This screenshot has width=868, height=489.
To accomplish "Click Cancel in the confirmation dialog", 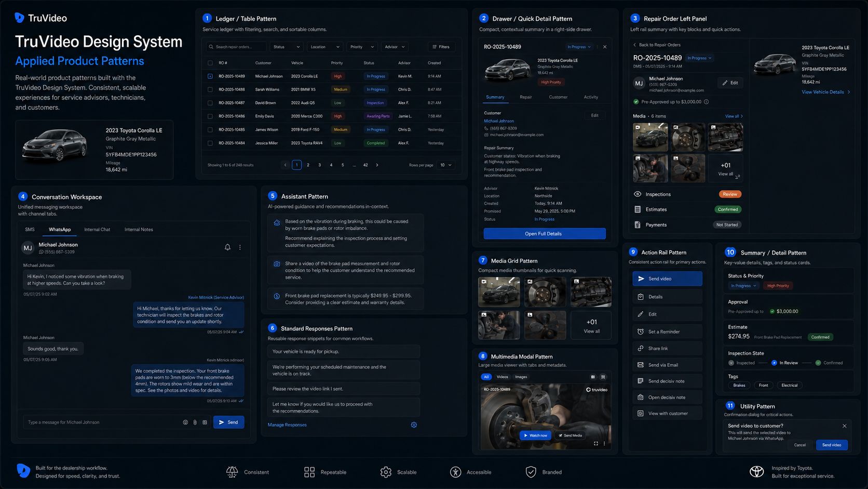I will click(x=800, y=445).
